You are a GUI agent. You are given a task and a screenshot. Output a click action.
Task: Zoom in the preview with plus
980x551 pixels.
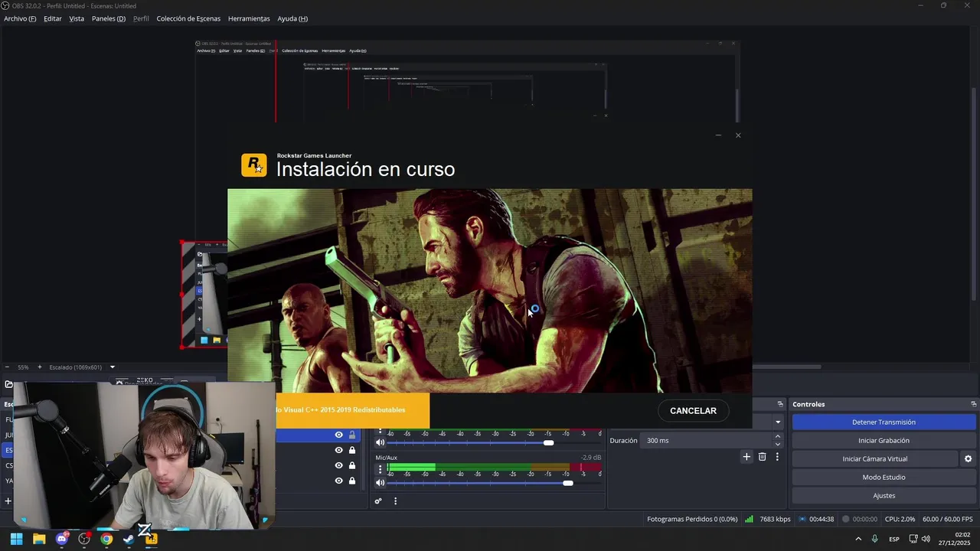click(40, 367)
